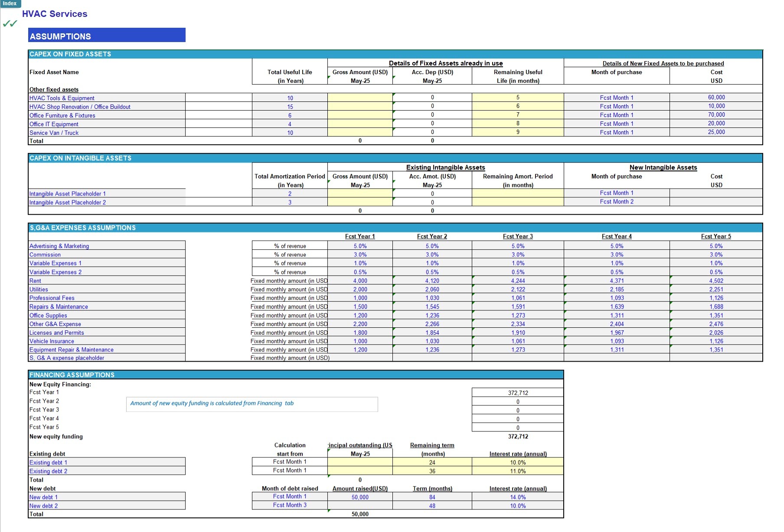Select the Gross Amount cell for HVAC Tools & Equipment
The width and height of the screenshot is (784, 532).
click(x=360, y=98)
